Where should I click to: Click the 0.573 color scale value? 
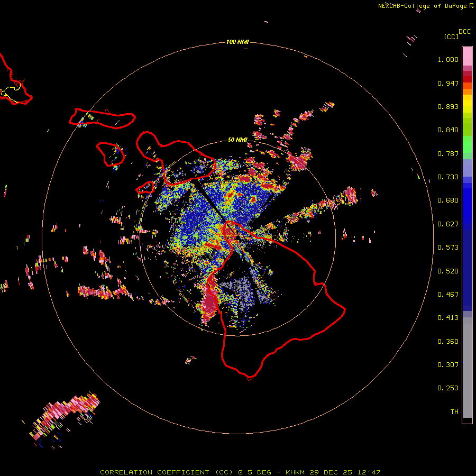click(x=448, y=248)
